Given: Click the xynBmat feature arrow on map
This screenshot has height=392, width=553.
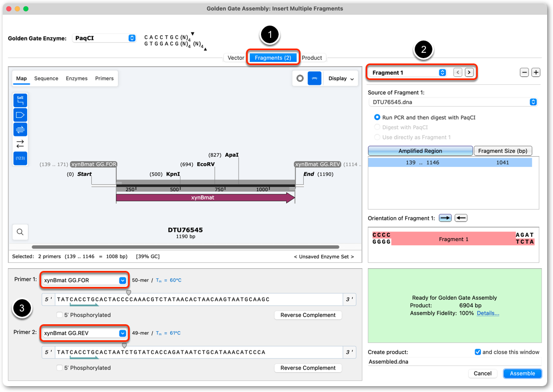Looking at the screenshot, I should click(x=206, y=198).
